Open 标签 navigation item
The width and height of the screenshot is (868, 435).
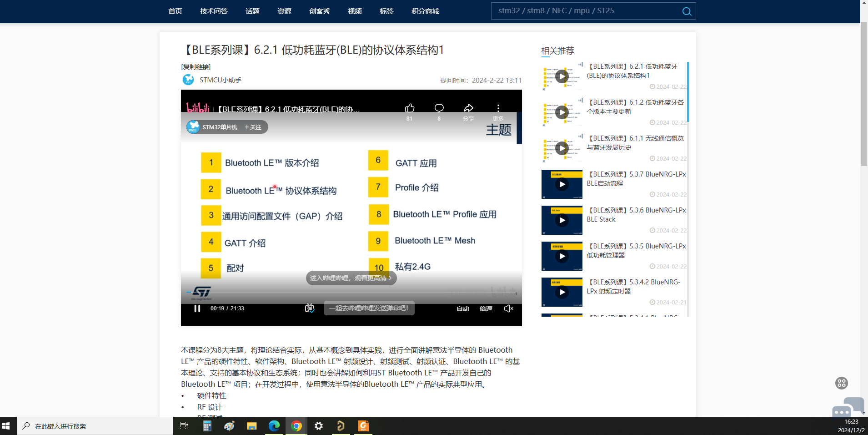coord(386,11)
